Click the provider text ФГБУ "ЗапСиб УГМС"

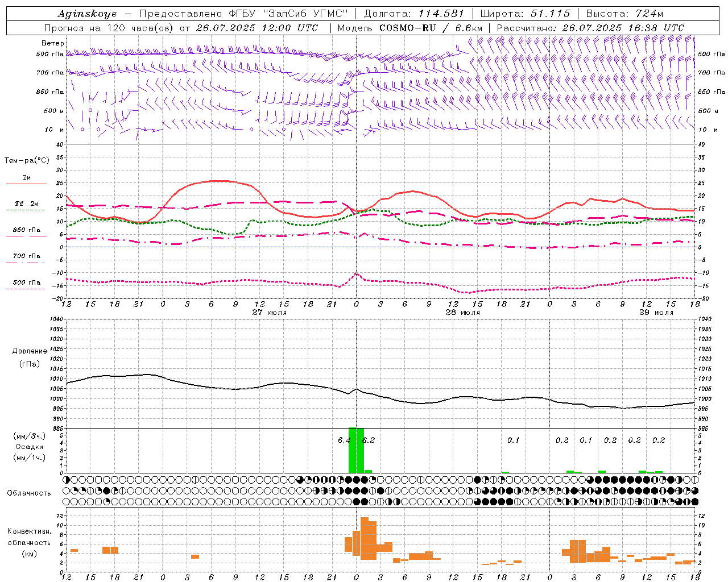[x=287, y=14]
